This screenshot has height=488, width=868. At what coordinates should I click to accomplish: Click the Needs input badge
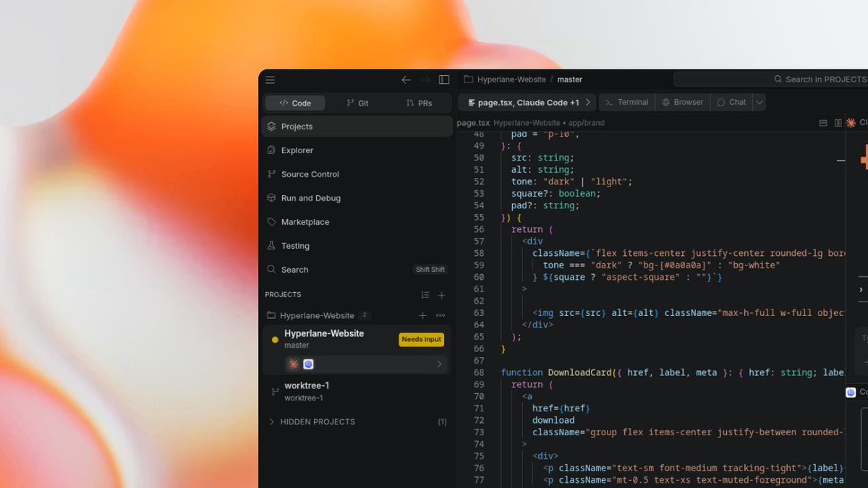pyautogui.click(x=422, y=340)
